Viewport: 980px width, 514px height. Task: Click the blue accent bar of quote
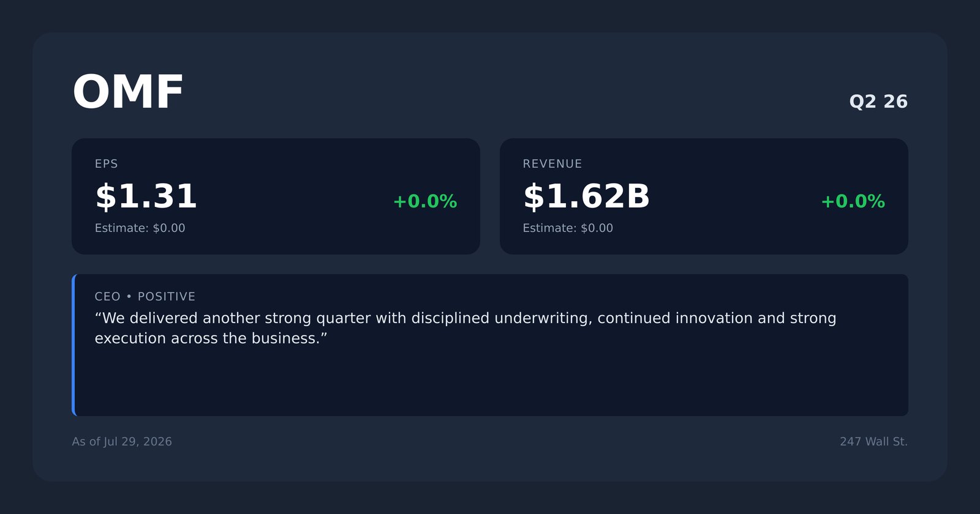click(73, 345)
